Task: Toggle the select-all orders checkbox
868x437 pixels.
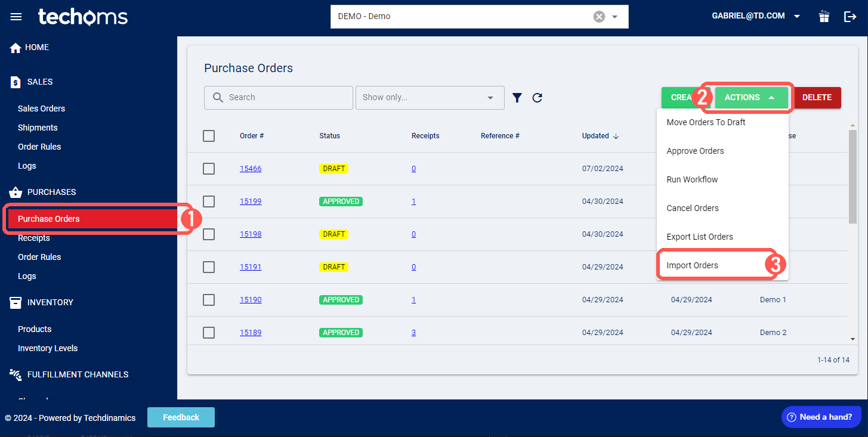Action: 209,136
